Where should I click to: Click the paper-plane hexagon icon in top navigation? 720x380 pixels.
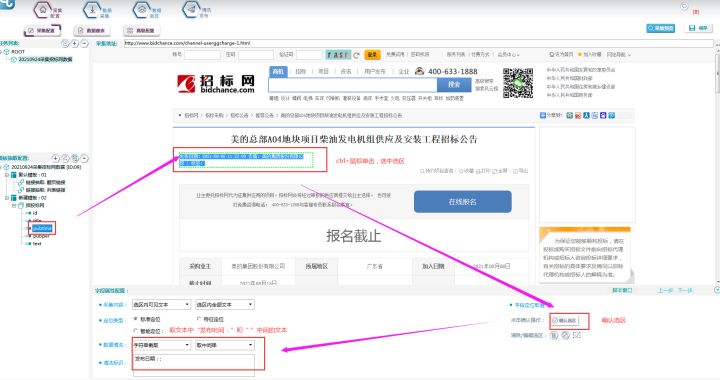[x=191, y=10]
